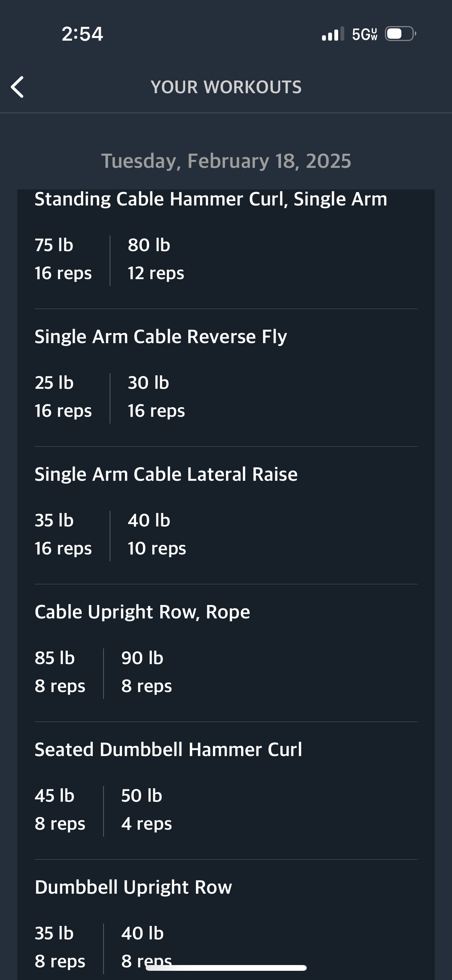Open Cable Upright Row, Rope exercise
The width and height of the screenshot is (452, 980).
point(142,612)
